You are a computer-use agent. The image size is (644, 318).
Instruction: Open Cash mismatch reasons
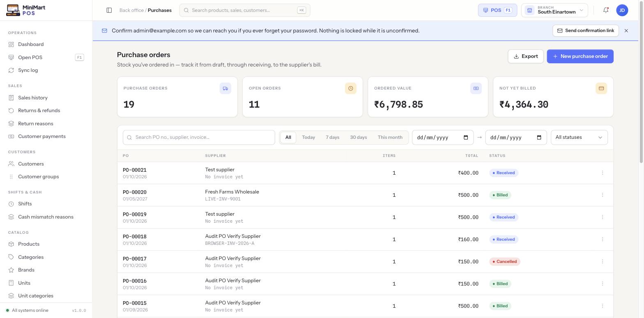46,217
